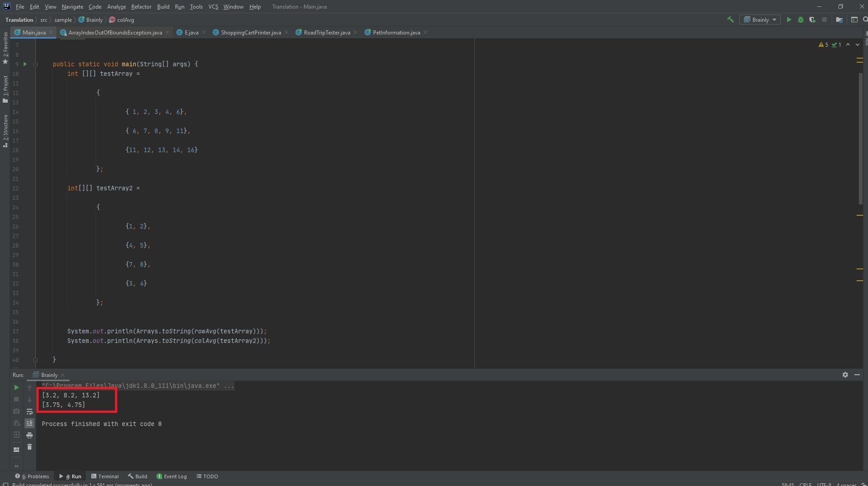Click the editor vertical scrollbar
Viewport: 868px width, 486px height.
coord(860,136)
